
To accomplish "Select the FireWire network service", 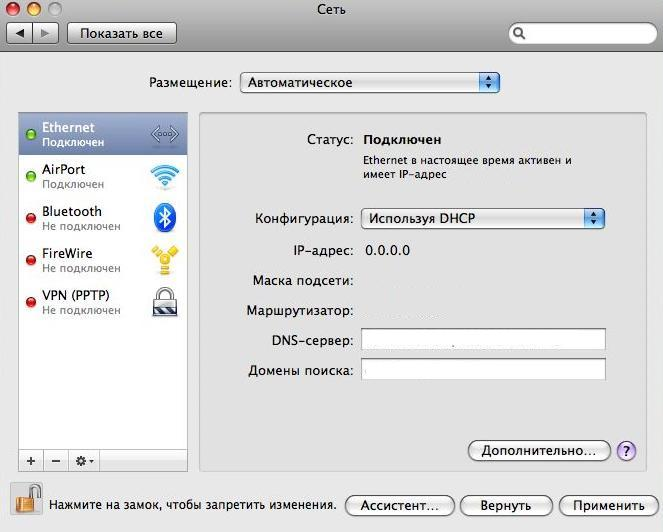I will [x=103, y=260].
